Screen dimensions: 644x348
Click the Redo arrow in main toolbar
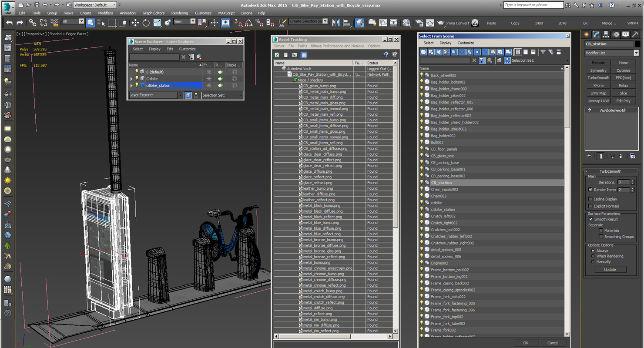[20, 23]
